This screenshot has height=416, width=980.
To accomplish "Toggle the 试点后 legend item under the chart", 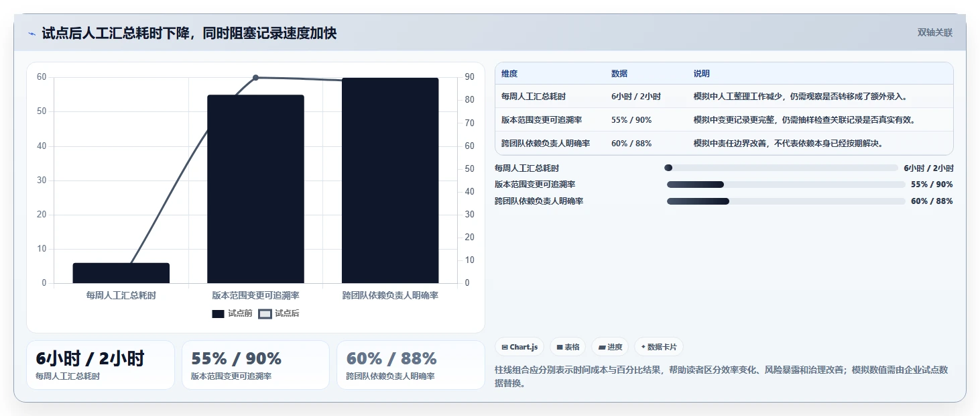I will coord(279,313).
